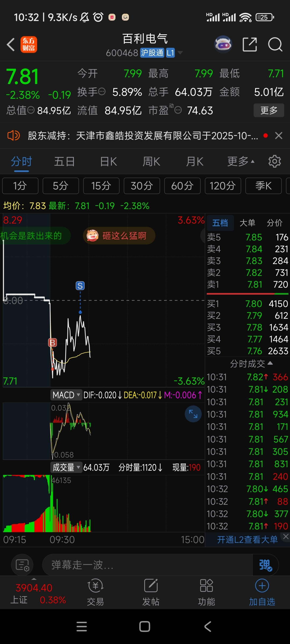Tap the 卖5 7.85 order row

(247, 237)
